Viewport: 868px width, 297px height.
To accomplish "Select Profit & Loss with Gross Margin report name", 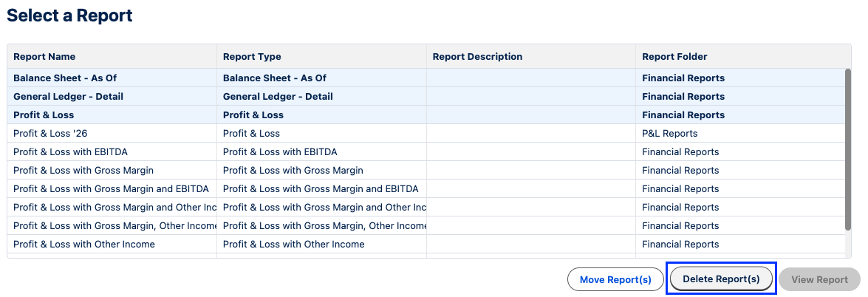I will [83, 171].
